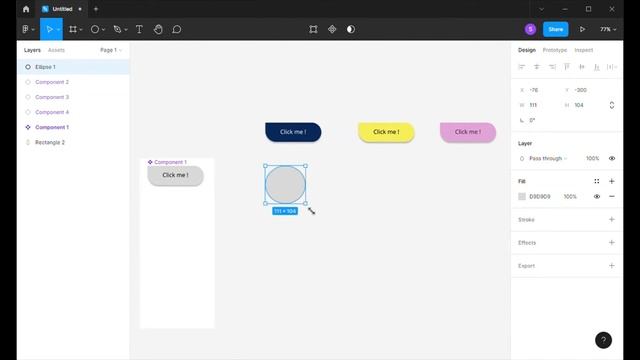
Task: Select the Hand tool
Action: (x=158, y=29)
